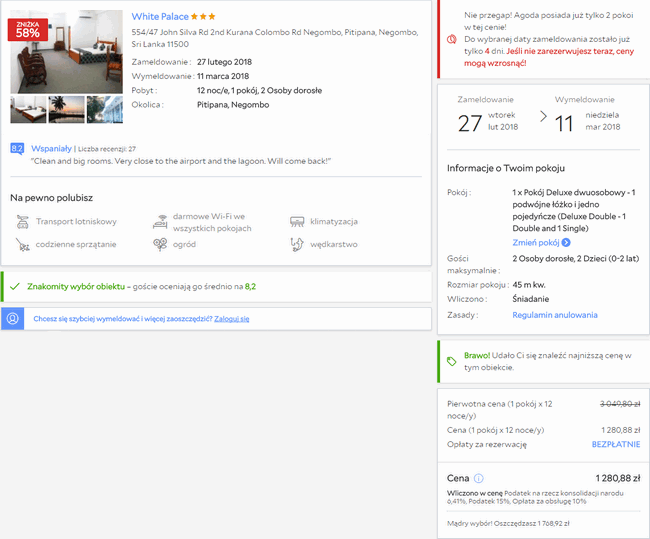Click the free Wi-Fi amenity icon
This screenshot has width=650, height=539.
pyautogui.click(x=160, y=221)
